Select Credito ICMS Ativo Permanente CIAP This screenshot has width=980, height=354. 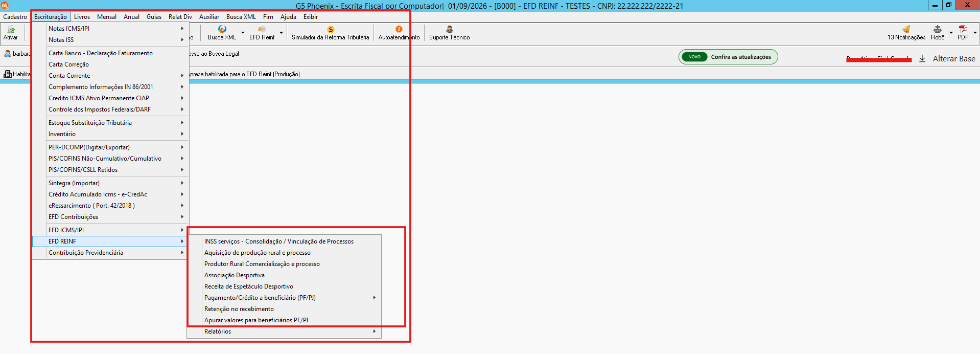click(110, 98)
